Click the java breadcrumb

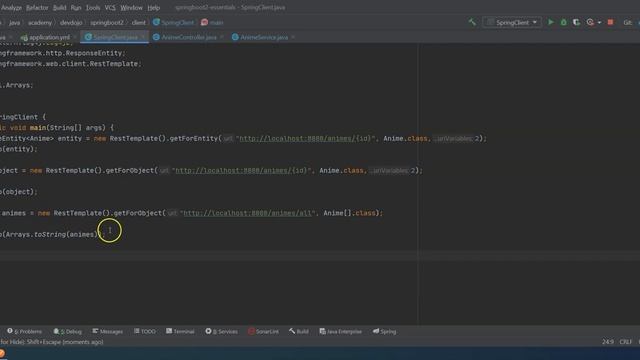(14, 22)
